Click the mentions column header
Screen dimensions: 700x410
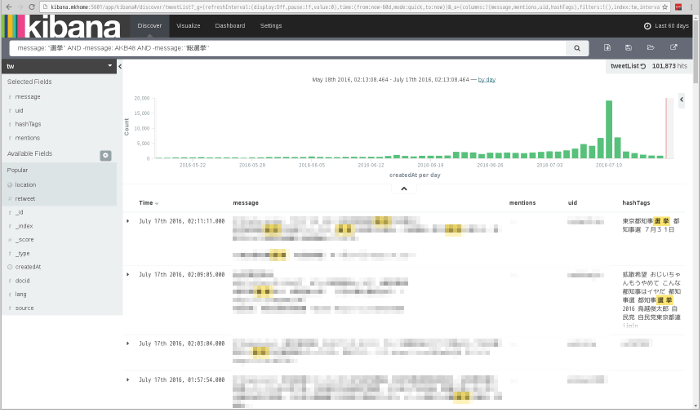pyautogui.click(x=522, y=203)
